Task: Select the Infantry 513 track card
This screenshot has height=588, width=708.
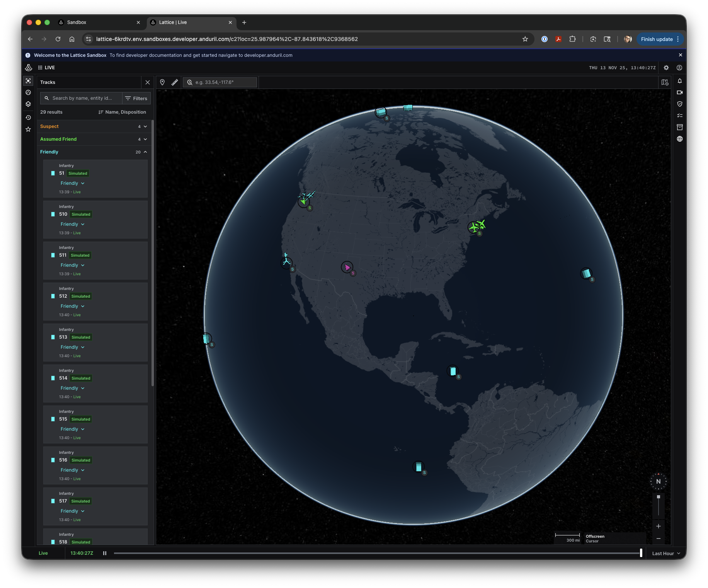Action: (95, 343)
